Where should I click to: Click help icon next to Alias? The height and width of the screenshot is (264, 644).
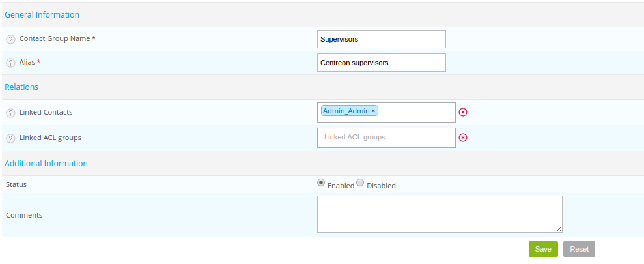(10, 63)
